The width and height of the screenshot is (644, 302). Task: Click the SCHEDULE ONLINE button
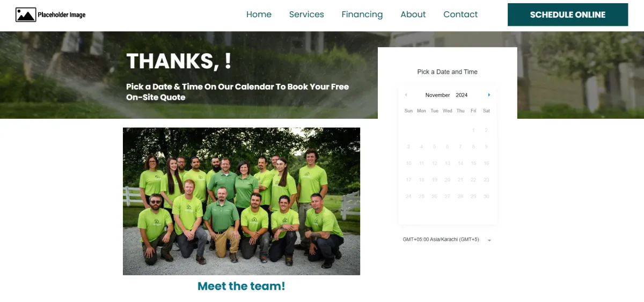(x=568, y=15)
